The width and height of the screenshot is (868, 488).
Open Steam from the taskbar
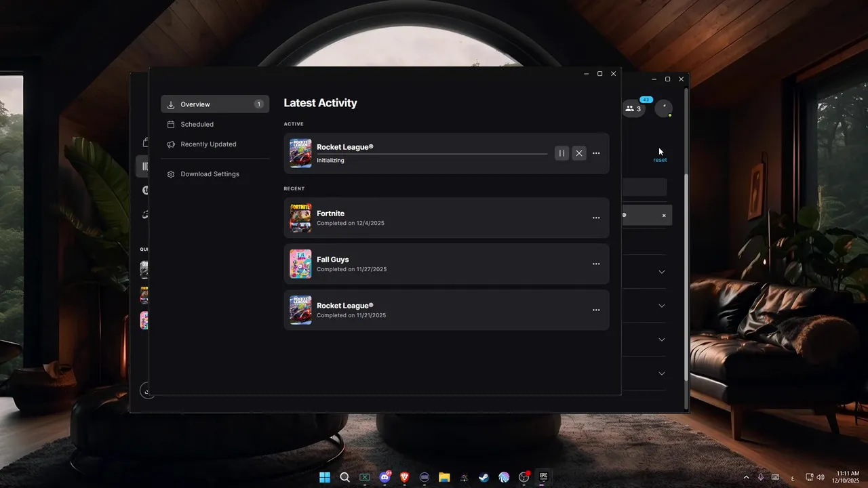[x=484, y=477]
